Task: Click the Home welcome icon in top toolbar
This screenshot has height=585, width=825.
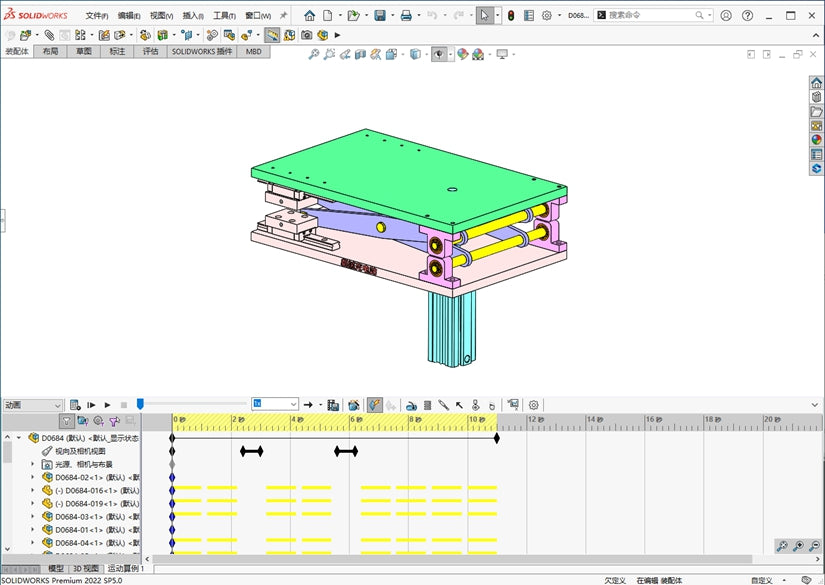Action: click(310, 16)
